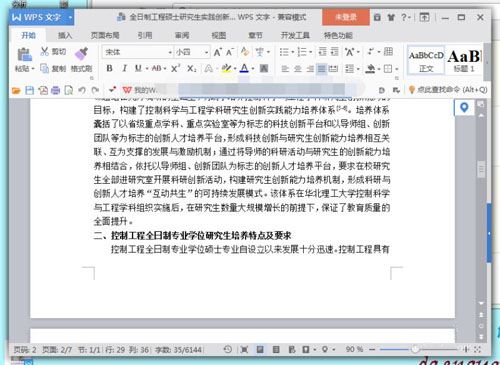Switch to the 审阅 (Review) tab
This screenshot has height=365, width=500.
182,35
